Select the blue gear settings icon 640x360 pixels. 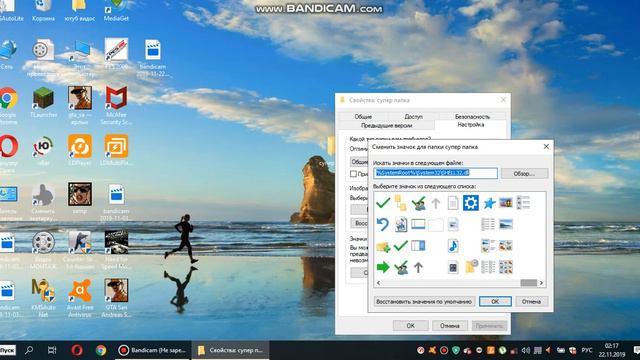[471, 202]
